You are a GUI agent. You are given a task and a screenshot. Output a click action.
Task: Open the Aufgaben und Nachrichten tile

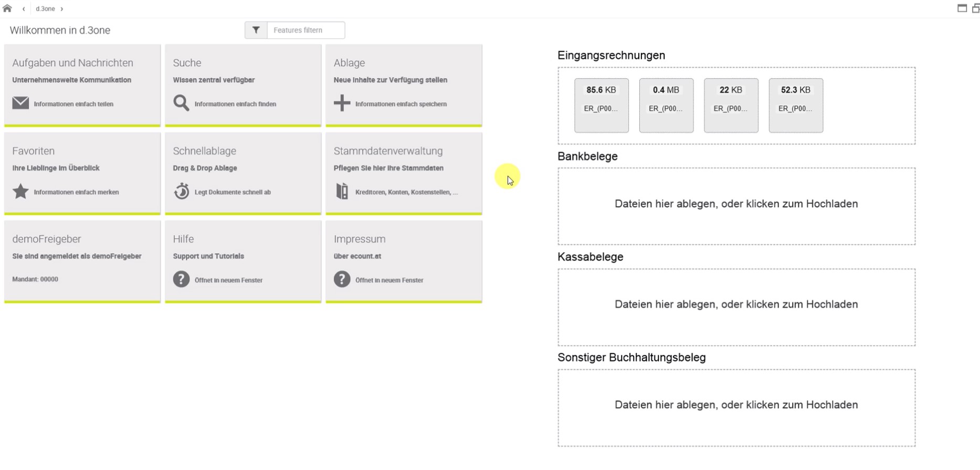coord(82,86)
